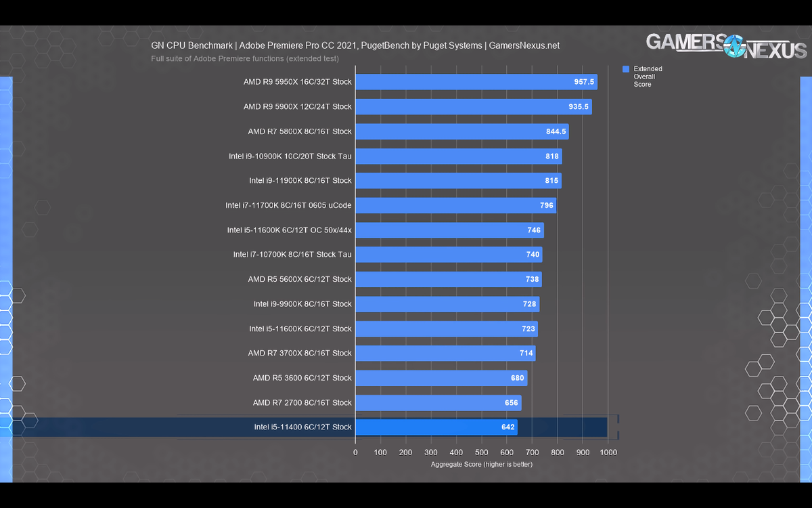
Task: Click the 1000 axis tick label
Action: pos(607,452)
